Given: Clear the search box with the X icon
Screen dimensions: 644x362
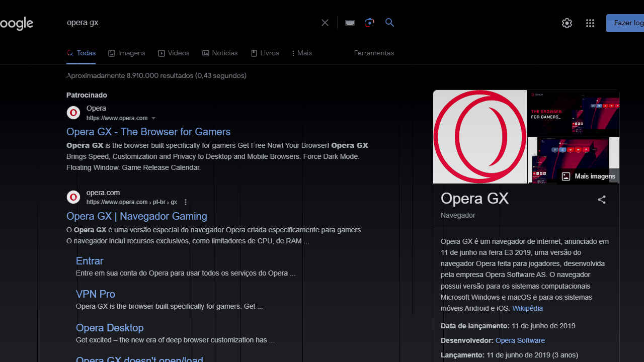Looking at the screenshot, I should pyautogui.click(x=325, y=23).
